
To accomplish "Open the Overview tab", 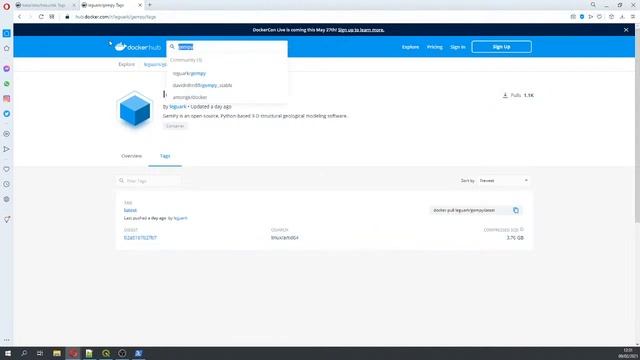I will (131, 156).
